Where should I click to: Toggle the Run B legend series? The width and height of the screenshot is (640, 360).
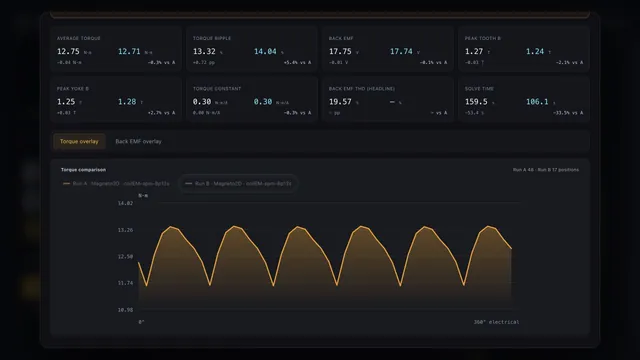[238, 184]
